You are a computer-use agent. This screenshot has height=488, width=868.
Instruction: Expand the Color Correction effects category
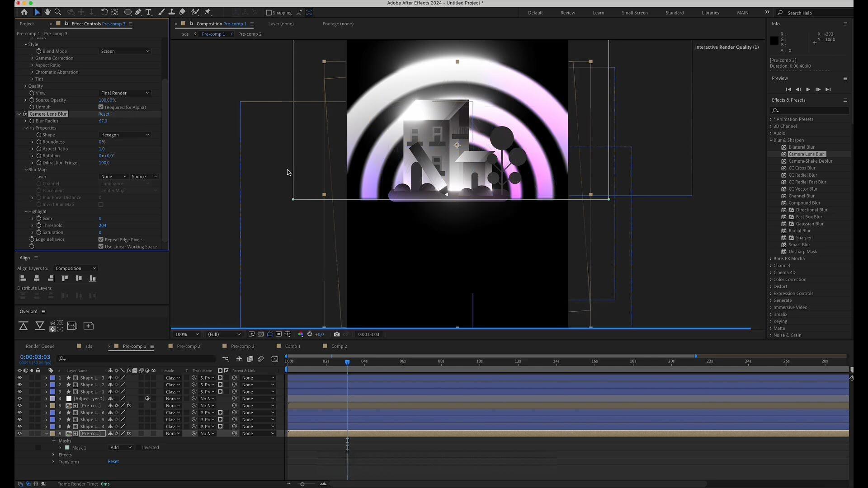789,279
